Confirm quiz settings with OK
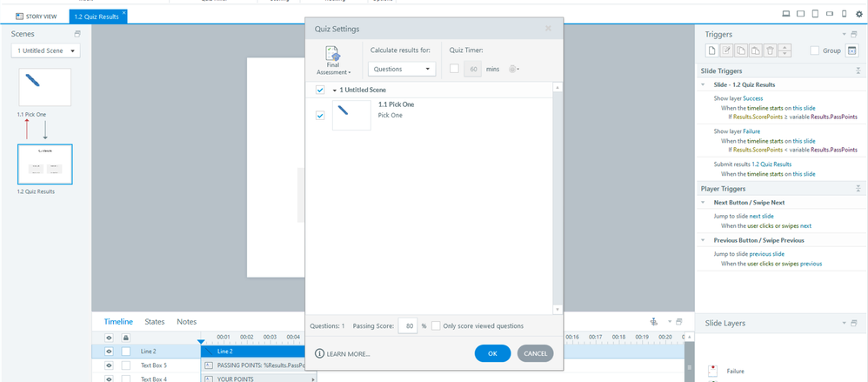The width and height of the screenshot is (868, 382). pos(492,353)
